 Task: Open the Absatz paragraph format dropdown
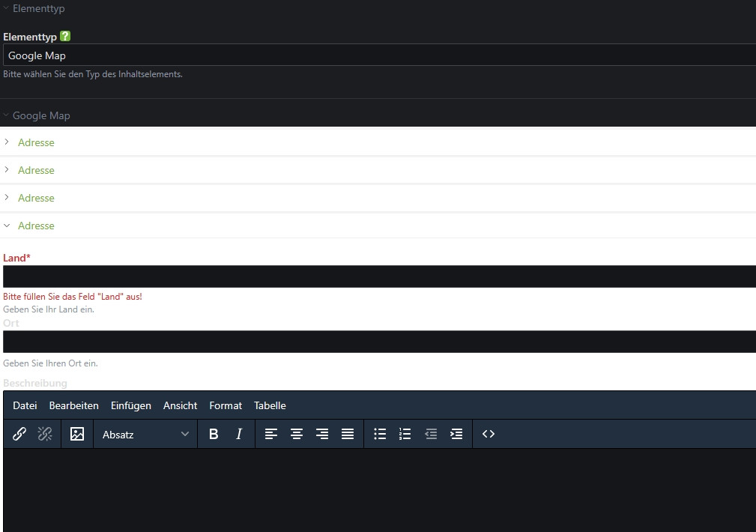point(145,434)
